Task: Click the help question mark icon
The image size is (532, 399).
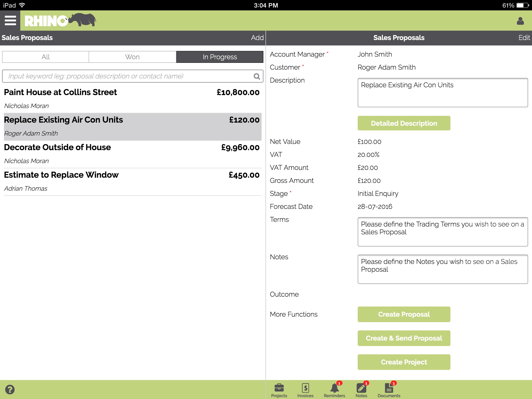Action: coord(10,389)
